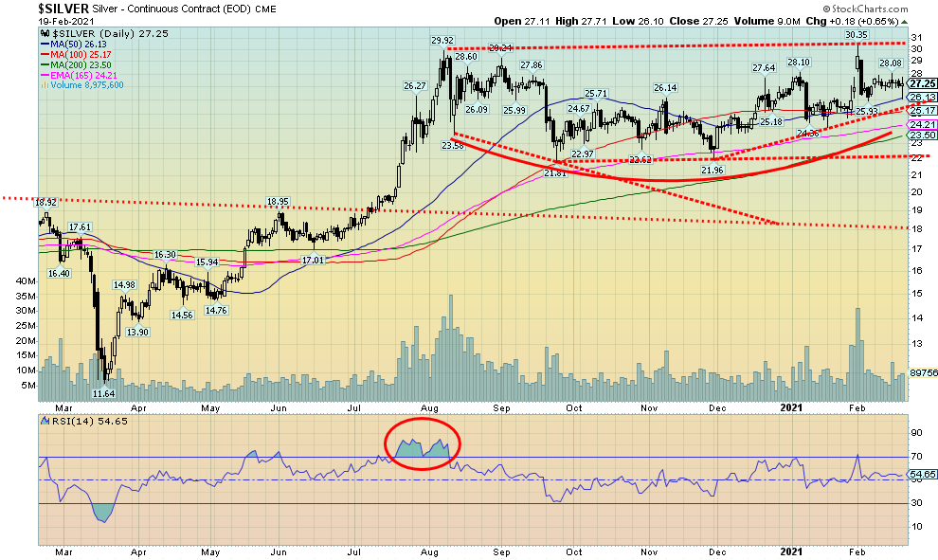Click the 29.92 August high label
This screenshot has height=560, width=938.
click(442, 41)
